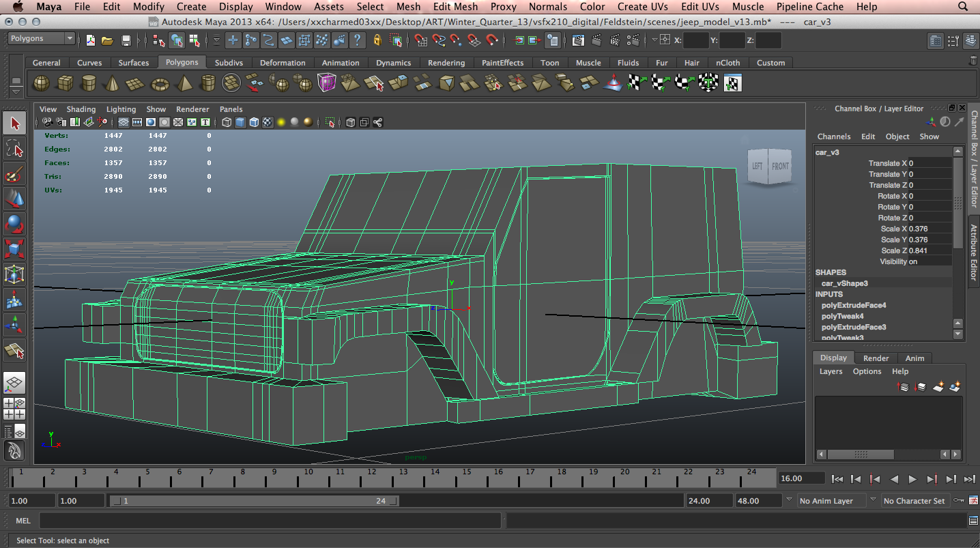Open the Polygons menu set dropdown
Screen dimensions: 980x548
click(41, 39)
